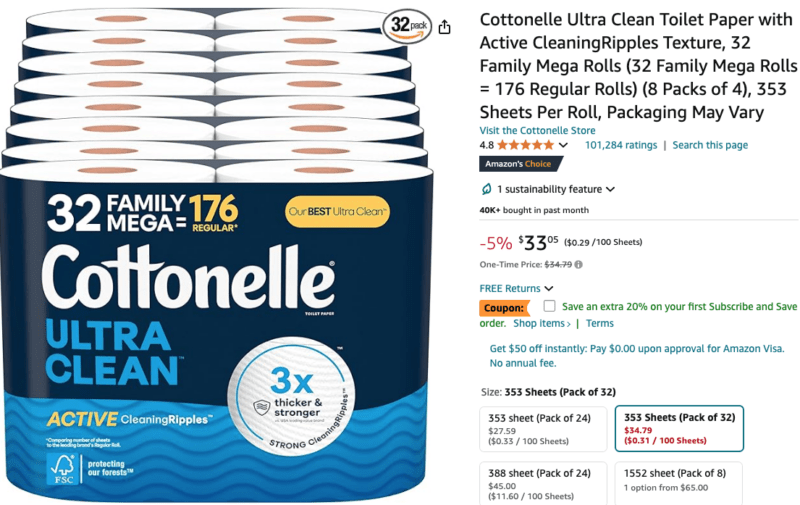Screen dimensions: 800x505
Task: Click the Cottonelle product image
Action: (217, 255)
